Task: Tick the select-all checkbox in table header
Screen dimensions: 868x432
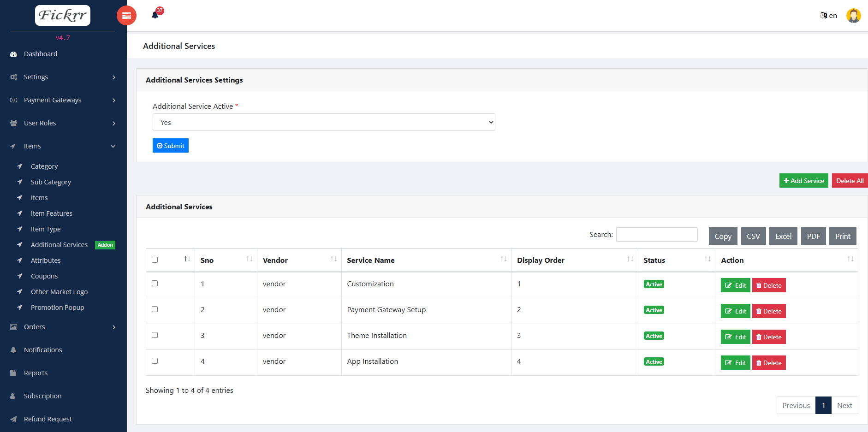Action: [x=155, y=260]
